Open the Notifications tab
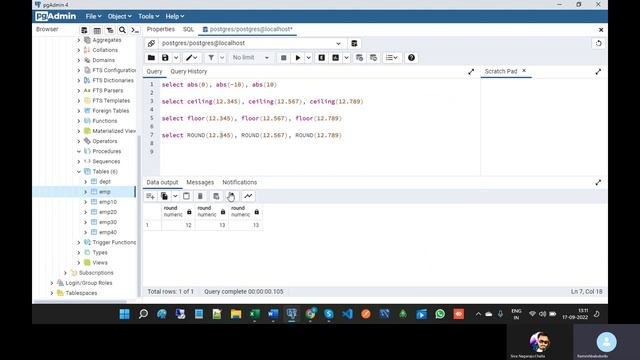Screen dimensions: 640x360 pyautogui.click(x=240, y=182)
